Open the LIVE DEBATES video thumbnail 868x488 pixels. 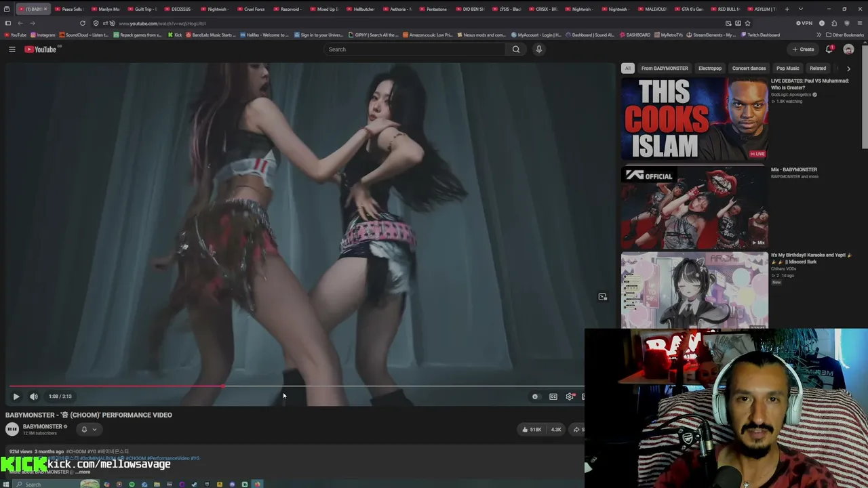point(694,119)
